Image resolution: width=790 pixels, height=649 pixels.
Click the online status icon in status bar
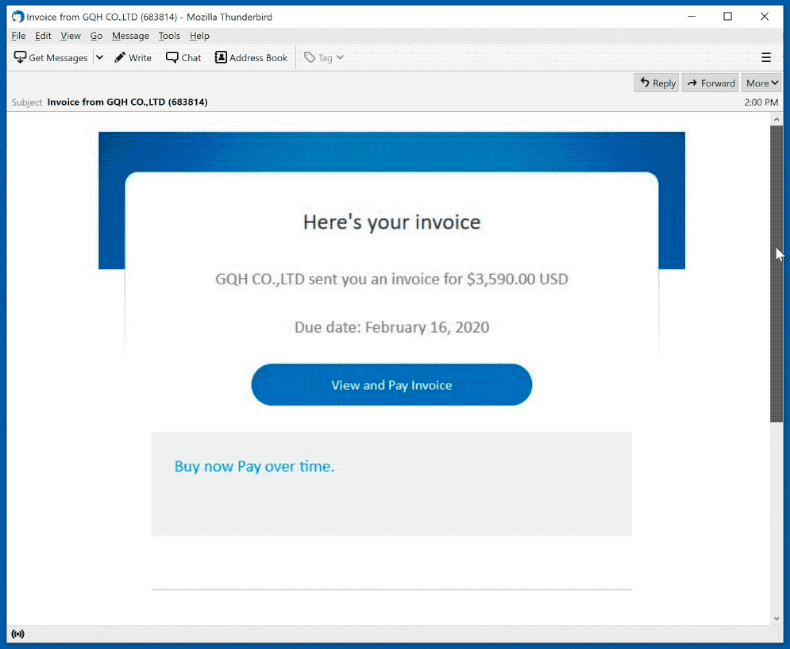point(18,634)
